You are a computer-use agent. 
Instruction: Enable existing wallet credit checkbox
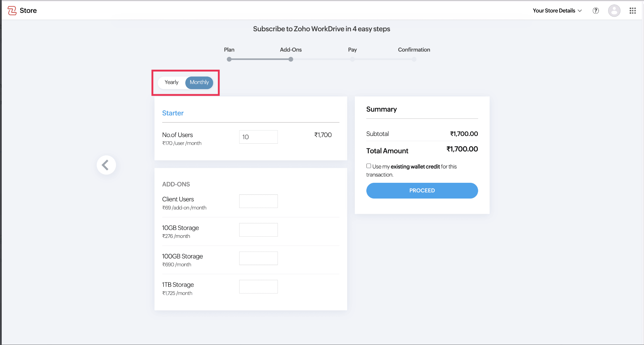coord(369,166)
